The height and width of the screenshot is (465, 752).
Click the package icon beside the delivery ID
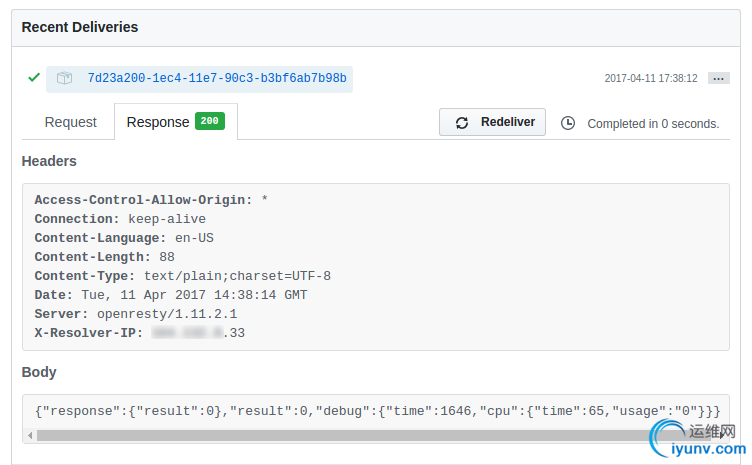[x=64, y=78]
